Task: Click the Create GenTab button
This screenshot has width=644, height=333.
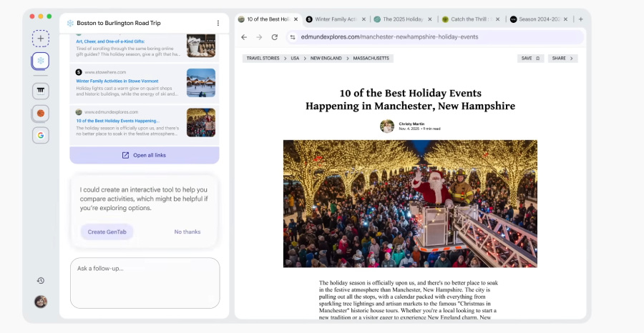Action: point(107,232)
